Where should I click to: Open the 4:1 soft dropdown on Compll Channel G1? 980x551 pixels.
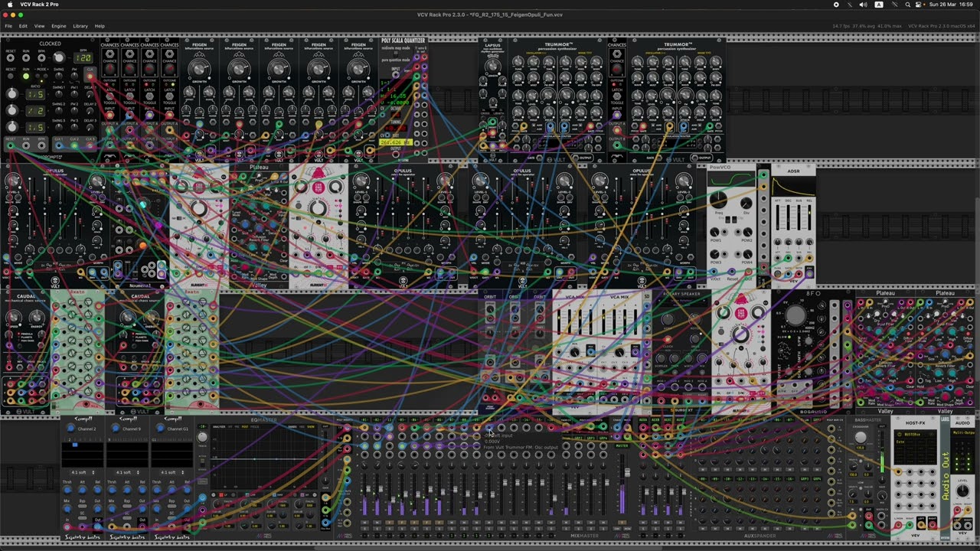(171, 472)
